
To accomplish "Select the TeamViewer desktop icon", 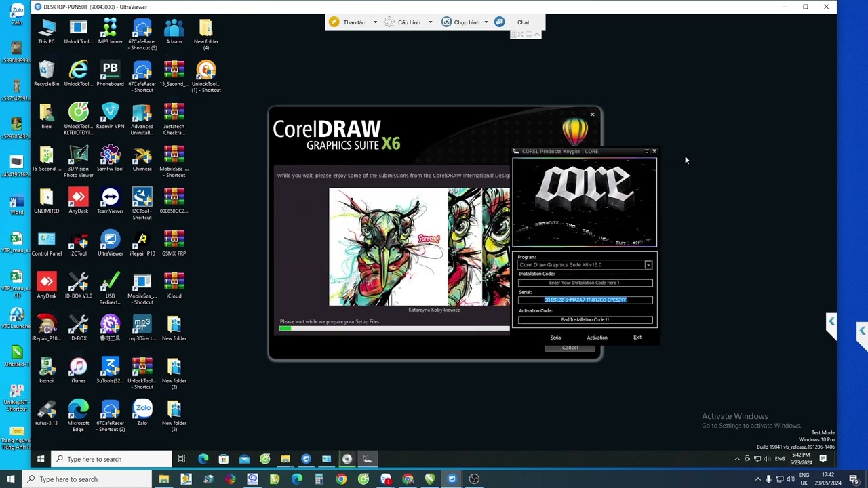I will click(110, 201).
